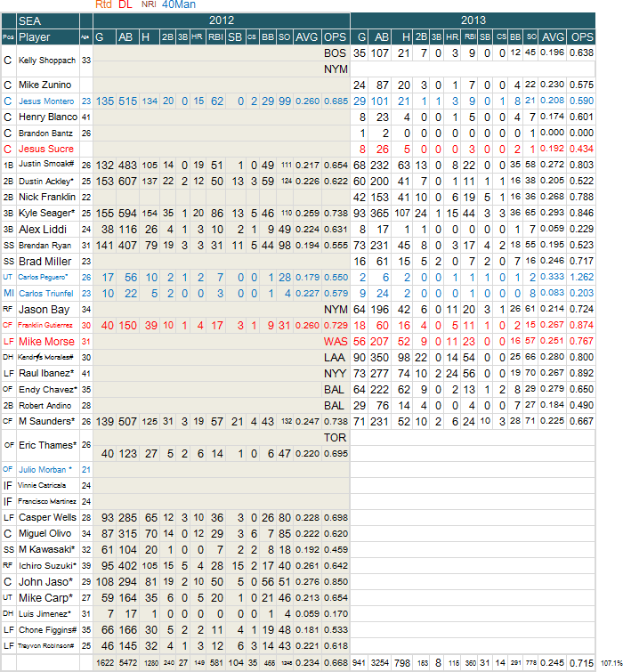Click the 2013 'AB' column header
Screen dimensions: 623x672
point(381,37)
